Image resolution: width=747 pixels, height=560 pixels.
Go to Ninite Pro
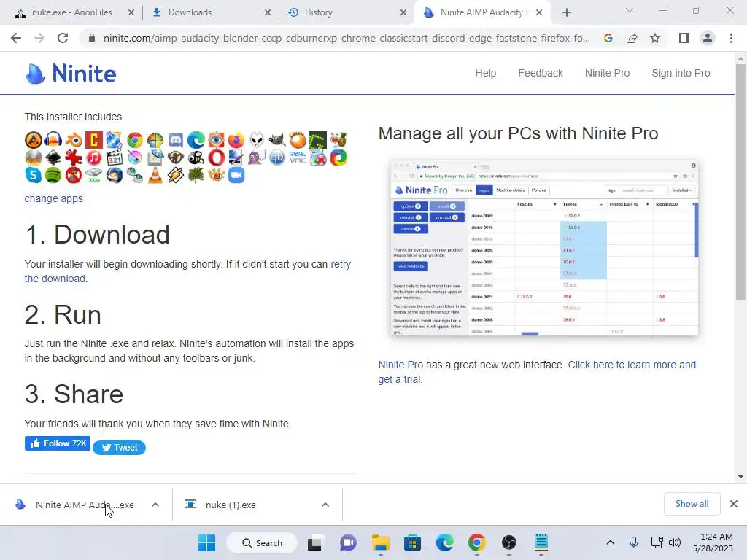point(608,74)
